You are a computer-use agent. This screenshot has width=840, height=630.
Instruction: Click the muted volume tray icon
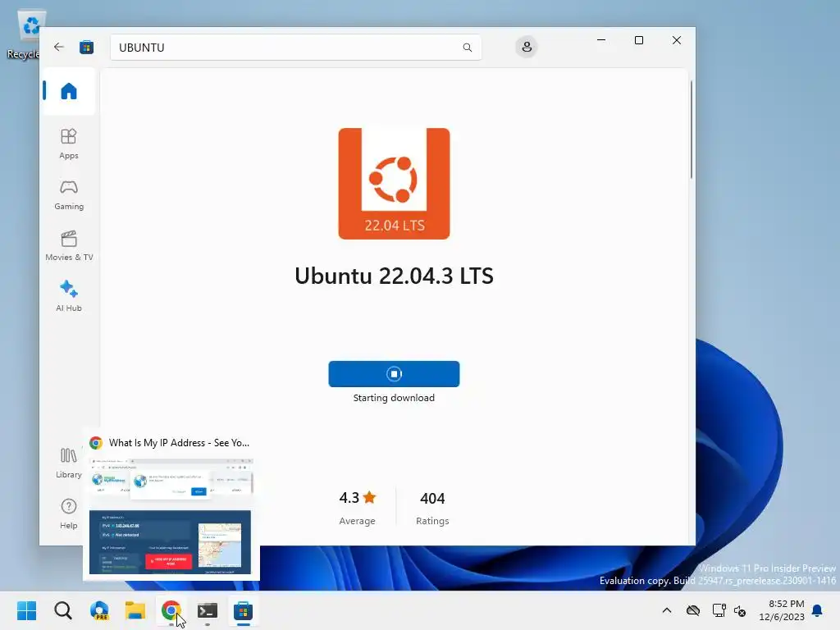(740, 610)
